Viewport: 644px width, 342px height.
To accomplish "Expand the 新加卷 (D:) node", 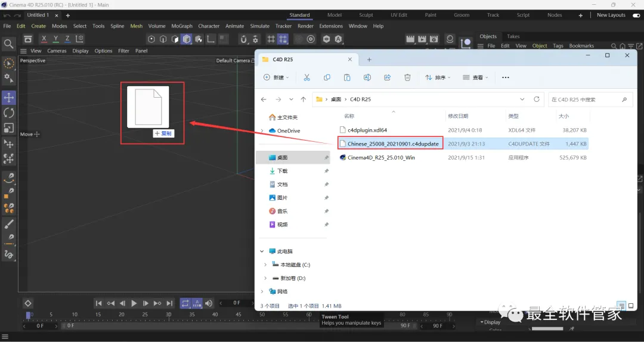I will pos(265,278).
